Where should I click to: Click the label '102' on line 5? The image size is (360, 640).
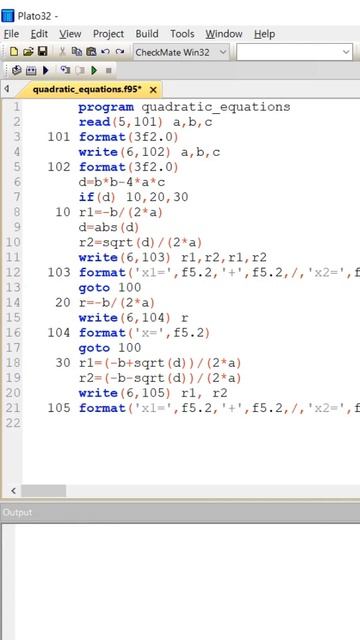[x=59, y=167]
